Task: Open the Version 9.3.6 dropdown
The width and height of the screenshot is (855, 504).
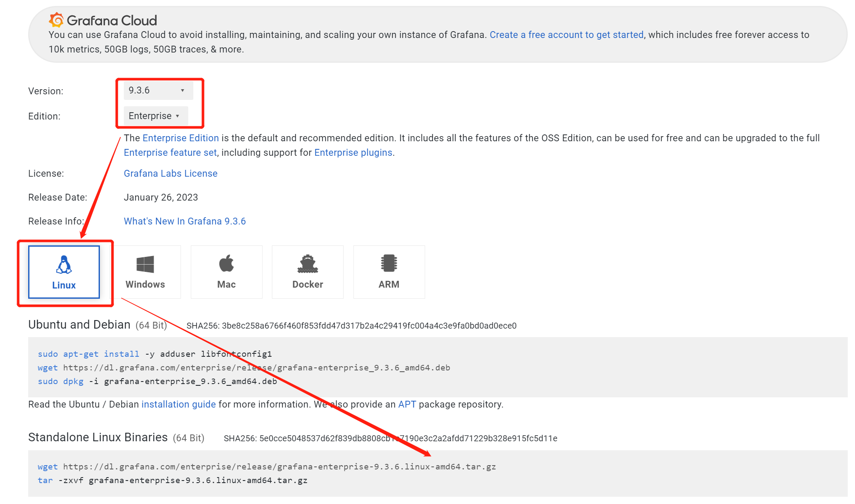Action: 158,90
